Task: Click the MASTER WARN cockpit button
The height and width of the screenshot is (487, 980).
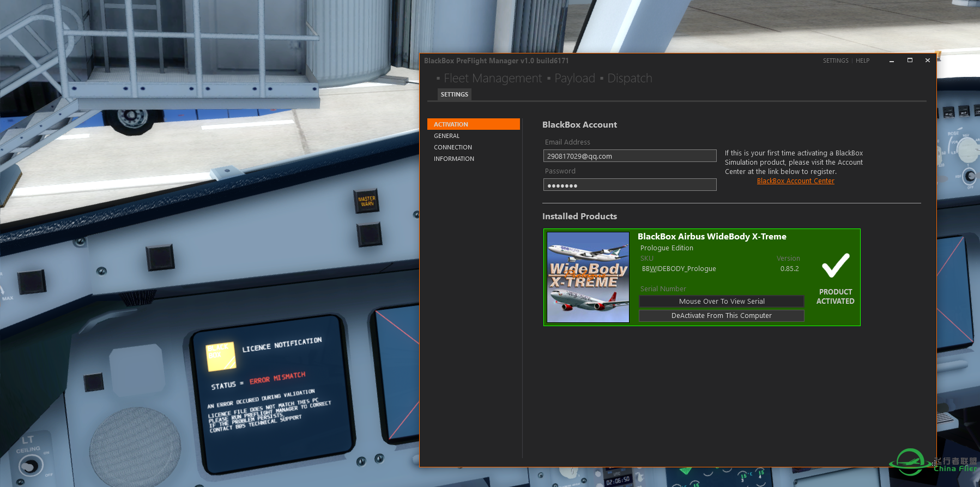Action: pos(366,201)
